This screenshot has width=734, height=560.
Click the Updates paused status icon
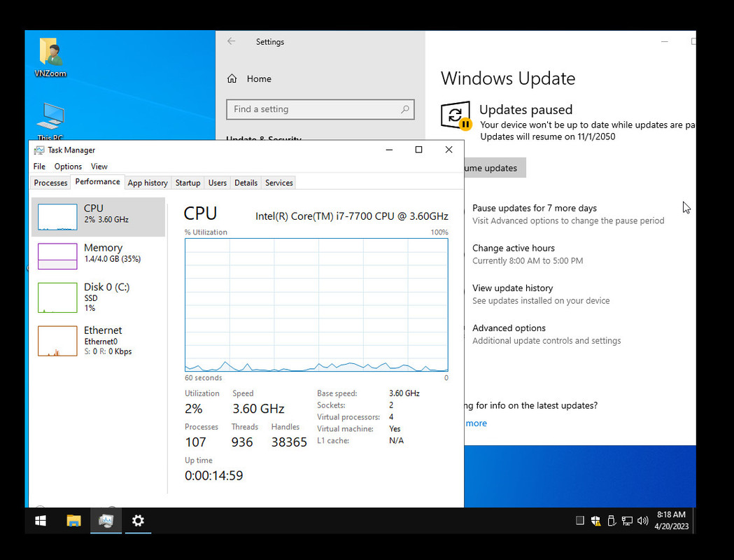coord(456,115)
